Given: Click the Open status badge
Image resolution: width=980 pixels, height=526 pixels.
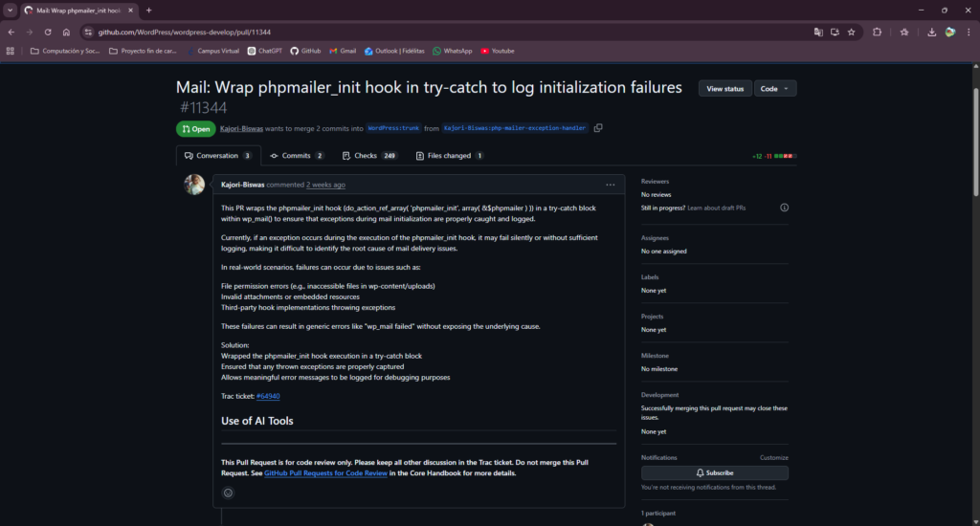Looking at the screenshot, I should pyautogui.click(x=195, y=129).
